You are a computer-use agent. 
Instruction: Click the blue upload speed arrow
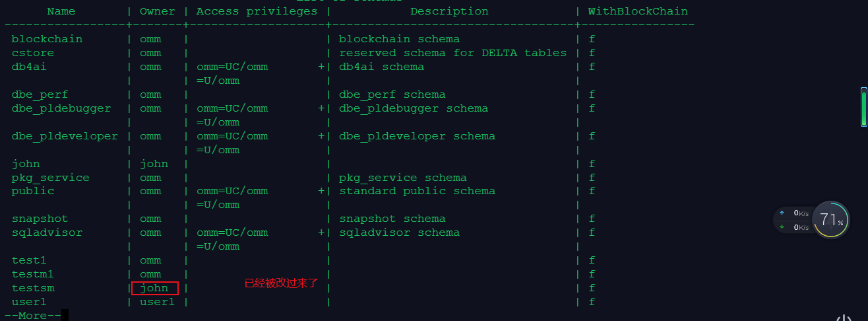point(782,213)
